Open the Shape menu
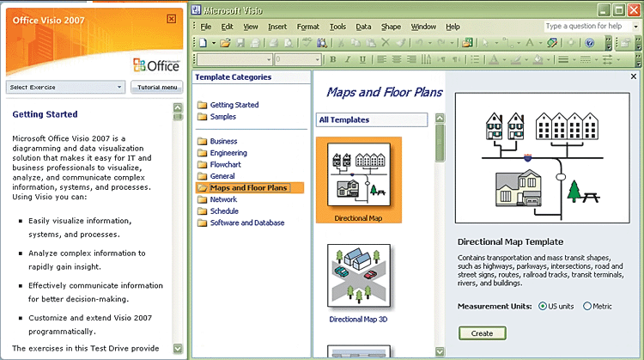644x360 pixels. click(x=391, y=27)
